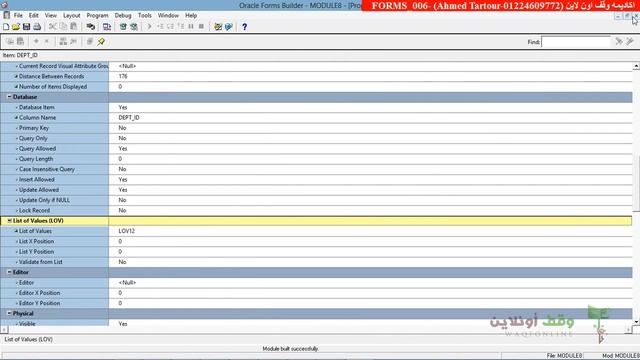Run the form with the Run Form icon
This screenshot has height=360, width=640.
[107, 27]
